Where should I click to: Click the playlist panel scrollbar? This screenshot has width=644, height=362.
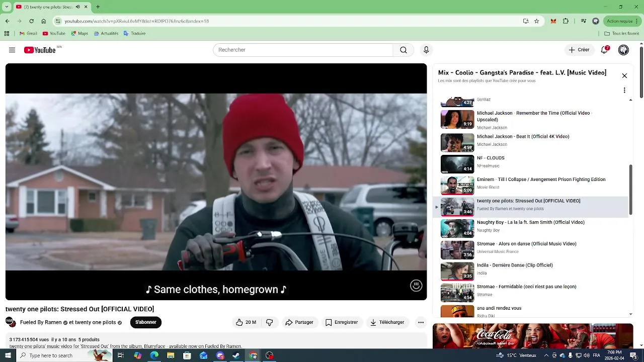click(631, 190)
